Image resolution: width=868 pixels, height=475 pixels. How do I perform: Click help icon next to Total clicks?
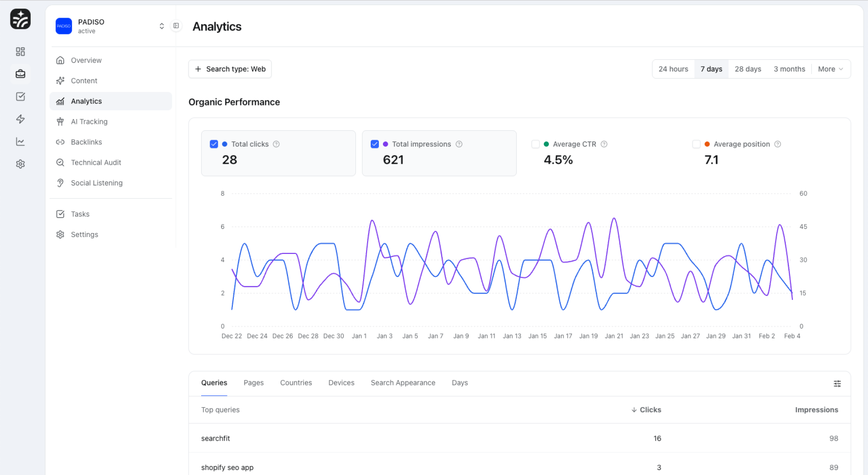click(276, 144)
